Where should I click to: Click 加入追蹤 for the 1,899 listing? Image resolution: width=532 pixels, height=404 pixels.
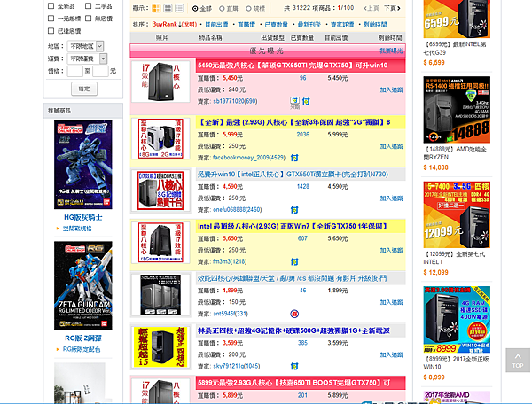392,302
